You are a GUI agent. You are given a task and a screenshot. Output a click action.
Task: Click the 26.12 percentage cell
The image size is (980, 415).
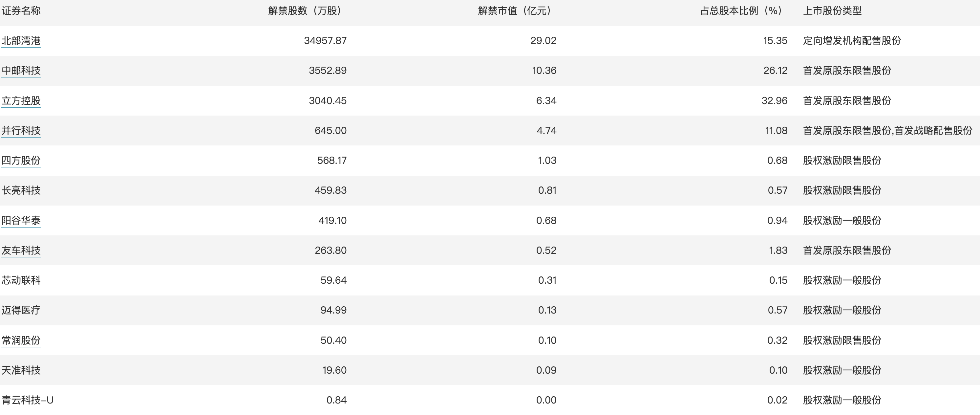tap(775, 71)
